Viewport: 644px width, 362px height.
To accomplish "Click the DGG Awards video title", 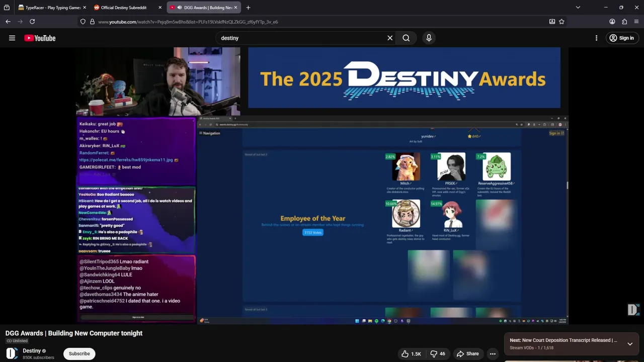I will [x=74, y=333].
